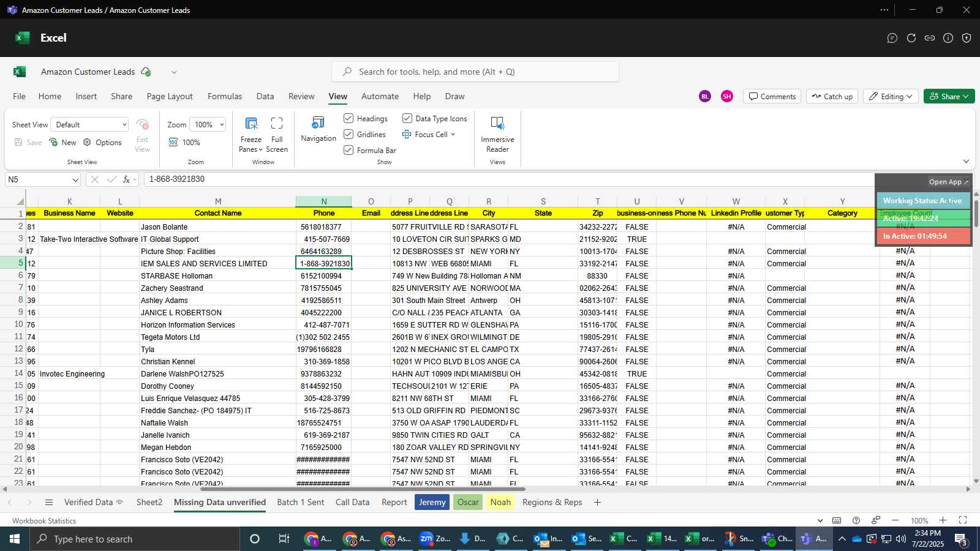Expand the fx function dropdown arrow
This screenshot has width=980, height=551.
135,180
